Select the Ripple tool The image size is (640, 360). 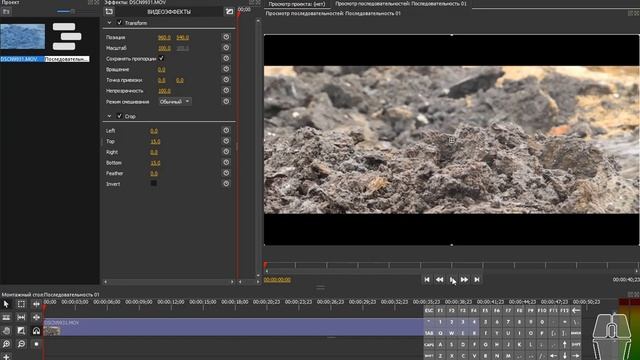[x=36, y=304]
